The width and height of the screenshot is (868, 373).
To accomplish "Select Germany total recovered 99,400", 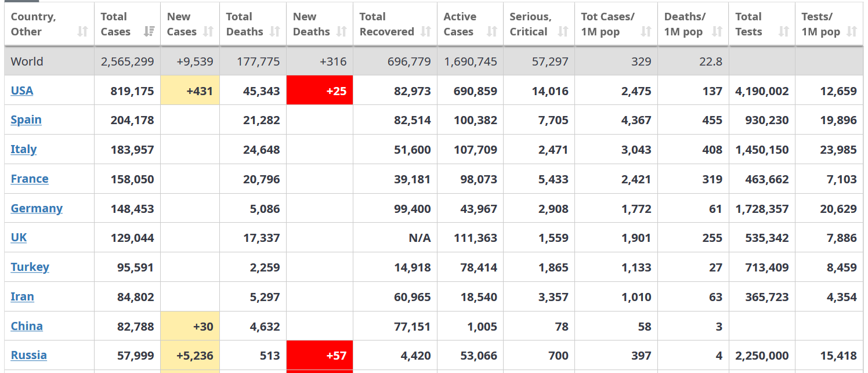I will (413, 209).
